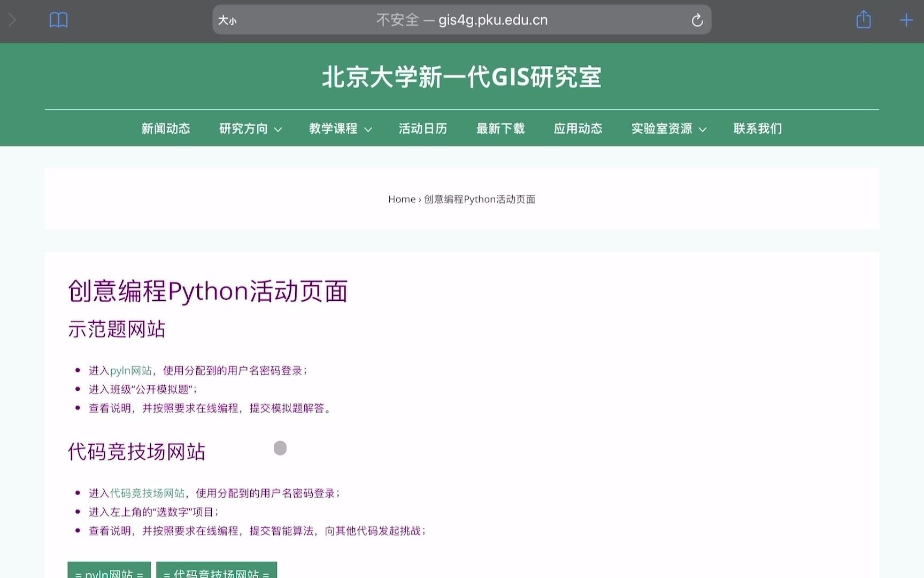The height and width of the screenshot is (578, 924).
Task: Follow the Home breadcrumb link
Action: pos(402,199)
